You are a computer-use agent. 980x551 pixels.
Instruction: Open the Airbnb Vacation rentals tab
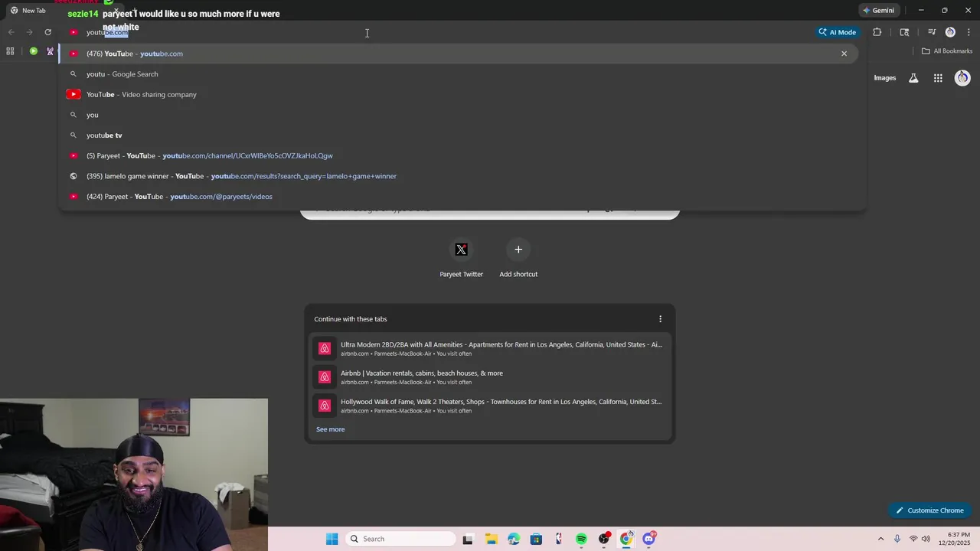coord(490,377)
